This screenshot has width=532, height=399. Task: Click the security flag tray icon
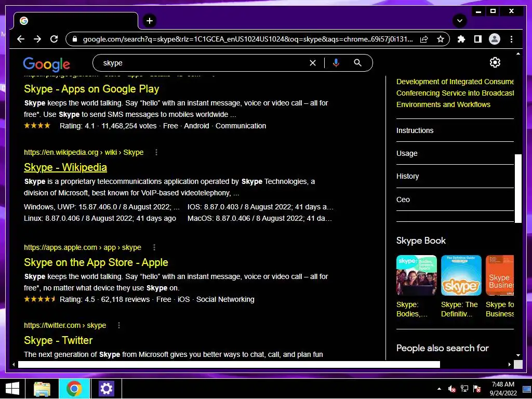coord(477,389)
